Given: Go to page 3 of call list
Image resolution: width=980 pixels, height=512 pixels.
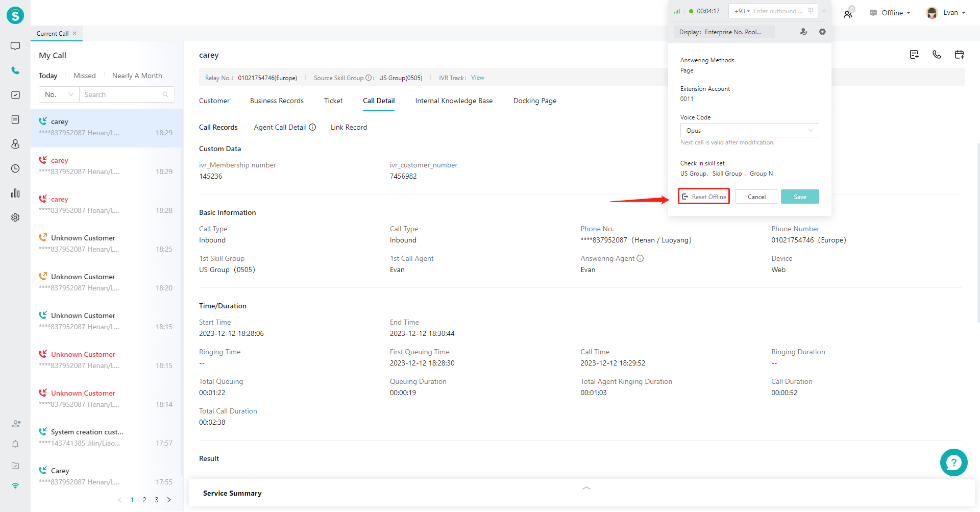Looking at the screenshot, I should [x=157, y=500].
